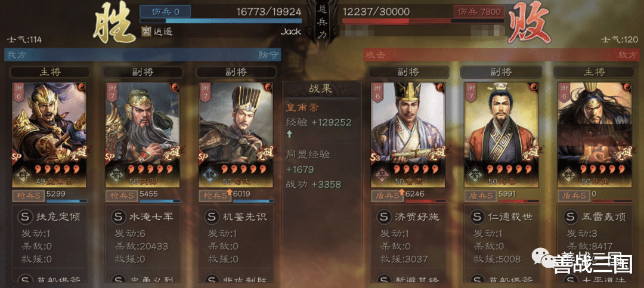Click the S rank icon beside 水淹七军

pos(118,216)
